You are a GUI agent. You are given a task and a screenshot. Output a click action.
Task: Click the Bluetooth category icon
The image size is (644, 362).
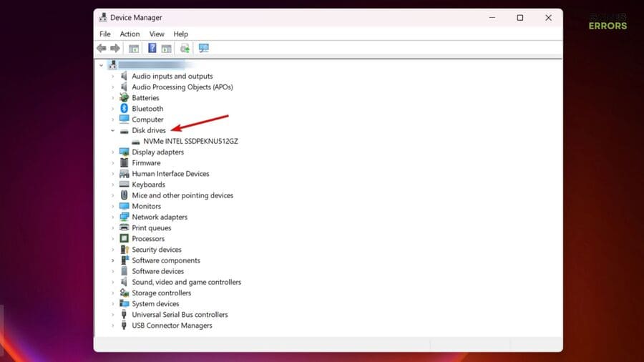tap(125, 109)
